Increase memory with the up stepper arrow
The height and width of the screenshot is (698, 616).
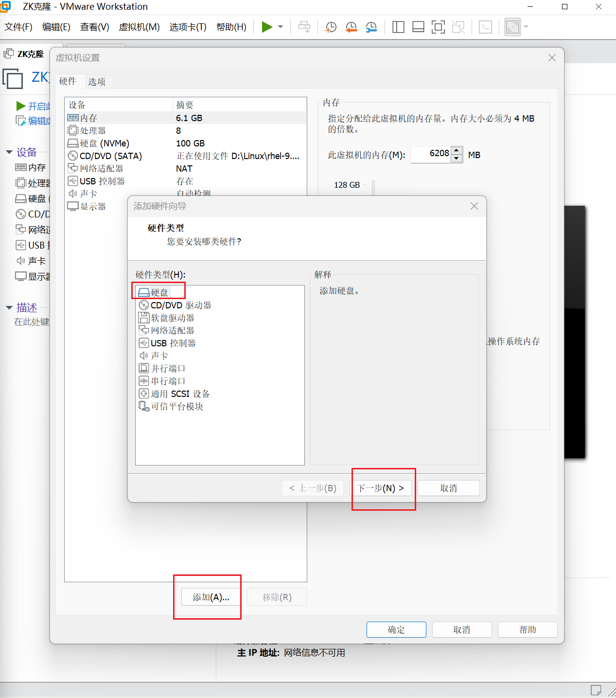coord(457,150)
